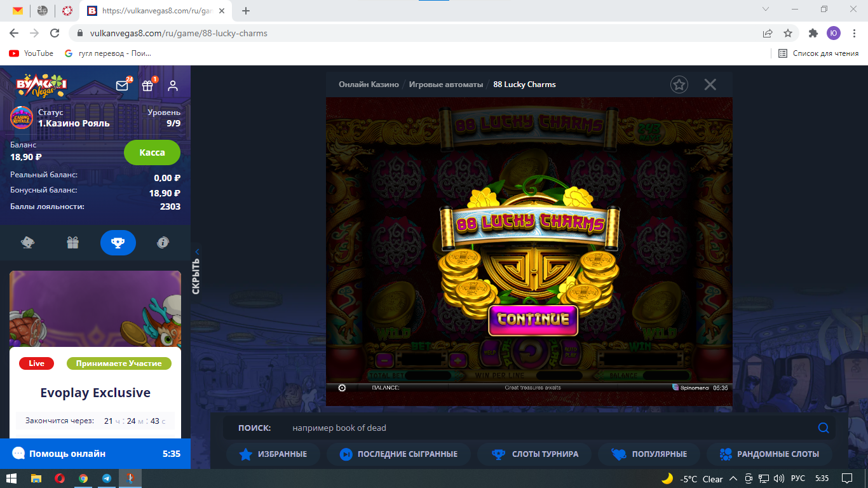Go back in browser history
The image size is (868, 488).
coord(14,33)
